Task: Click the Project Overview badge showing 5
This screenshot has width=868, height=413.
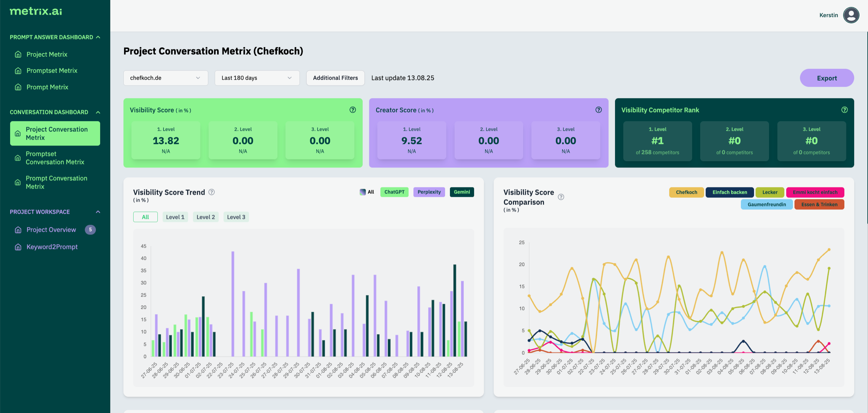Action: pyautogui.click(x=90, y=230)
